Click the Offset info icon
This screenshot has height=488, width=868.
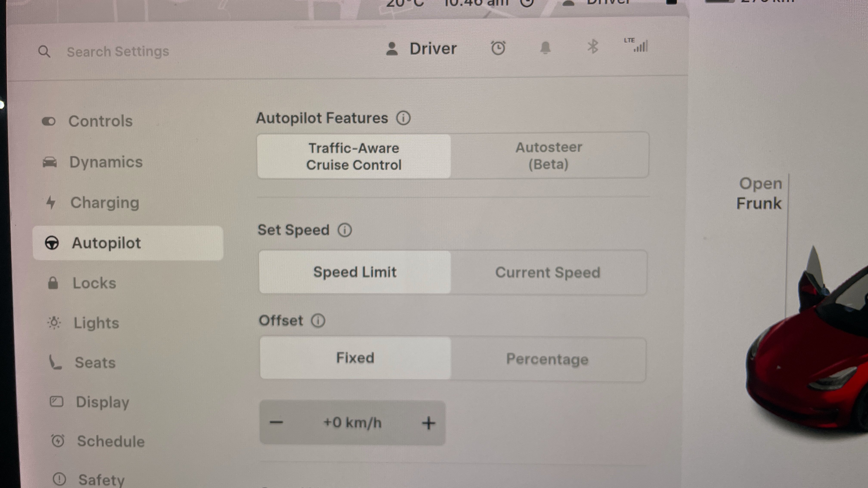pyautogui.click(x=318, y=321)
